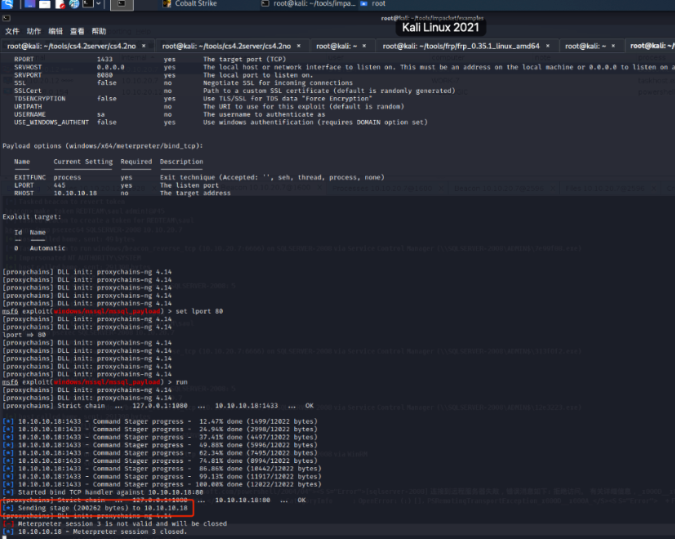Click the 'Automatic' exploit target name
Screen dimensions: 675x539
pos(47,248)
